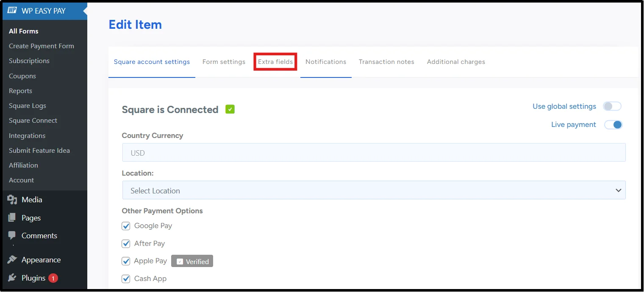Open the Transaction notes tab

click(x=386, y=62)
